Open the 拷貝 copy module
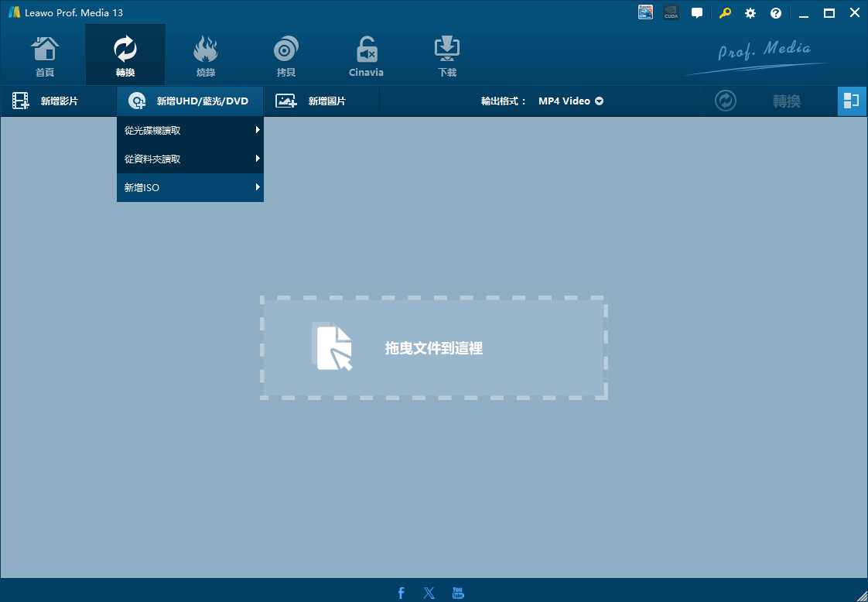This screenshot has width=868, height=602. click(x=286, y=56)
